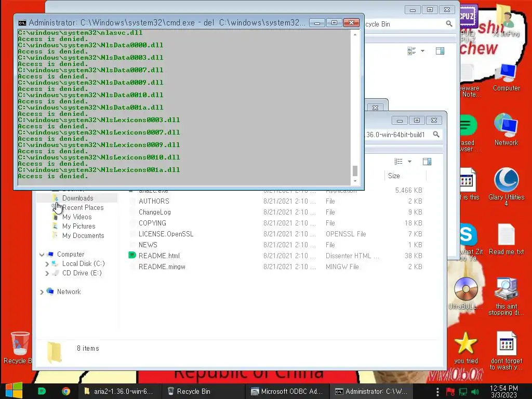Select My Documents in navigation pane

(x=83, y=235)
